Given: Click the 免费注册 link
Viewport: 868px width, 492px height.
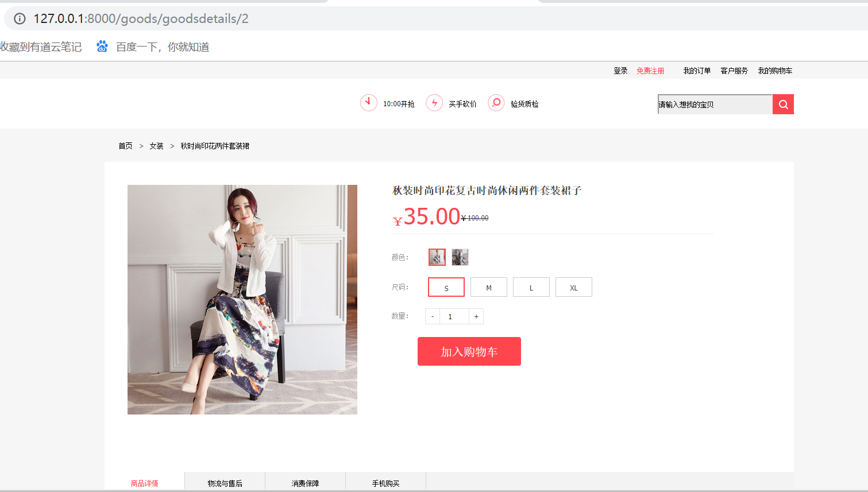Looking at the screenshot, I should click(650, 71).
